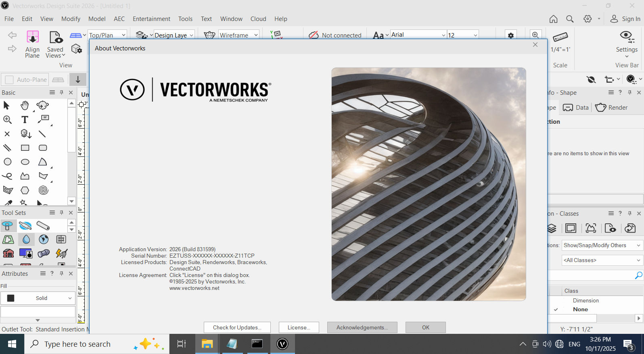Toggle the down arrow mode button

[x=78, y=79]
